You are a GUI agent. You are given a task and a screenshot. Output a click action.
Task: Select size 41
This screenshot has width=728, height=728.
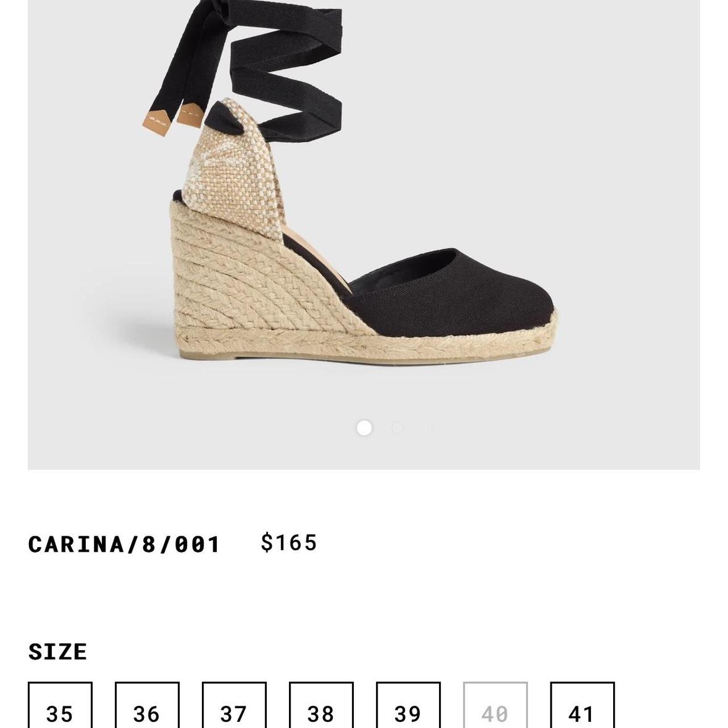[582, 705]
